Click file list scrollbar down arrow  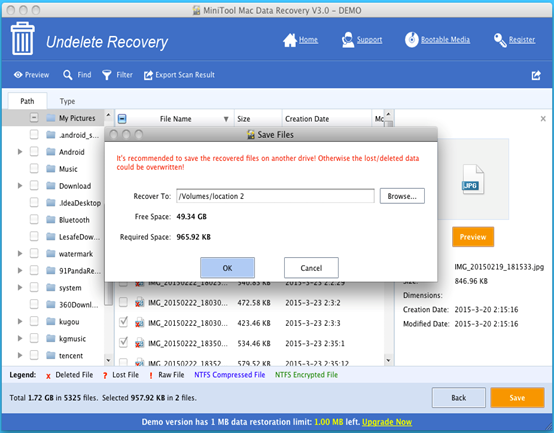388,361
